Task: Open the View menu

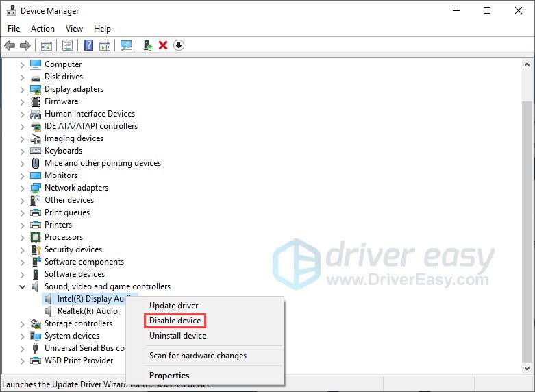Action: (x=74, y=29)
